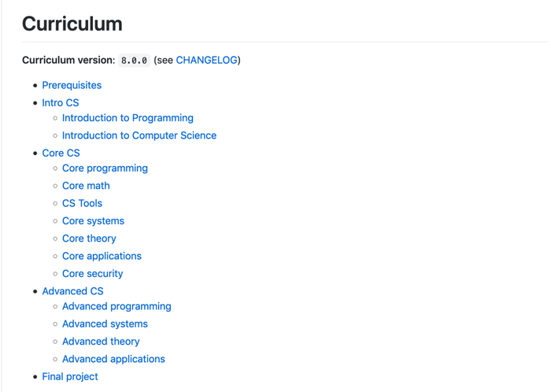Screen dimensions: 551x392
Task: Open Introduction to Programming link
Action: pos(128,118)
